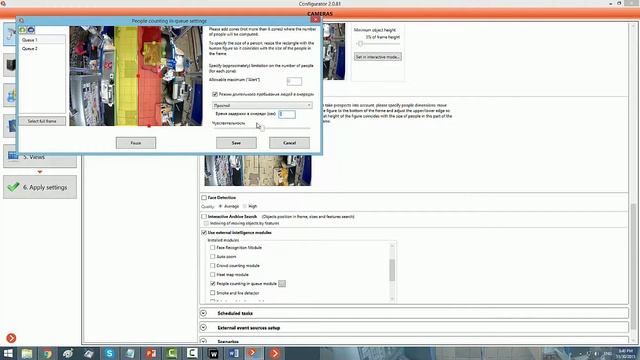Image resolution: width=640 pixels, height=360 pixels.
Task: Click the taskbar icon between Skype and PowerPoint
Action: tap(130, 353)
